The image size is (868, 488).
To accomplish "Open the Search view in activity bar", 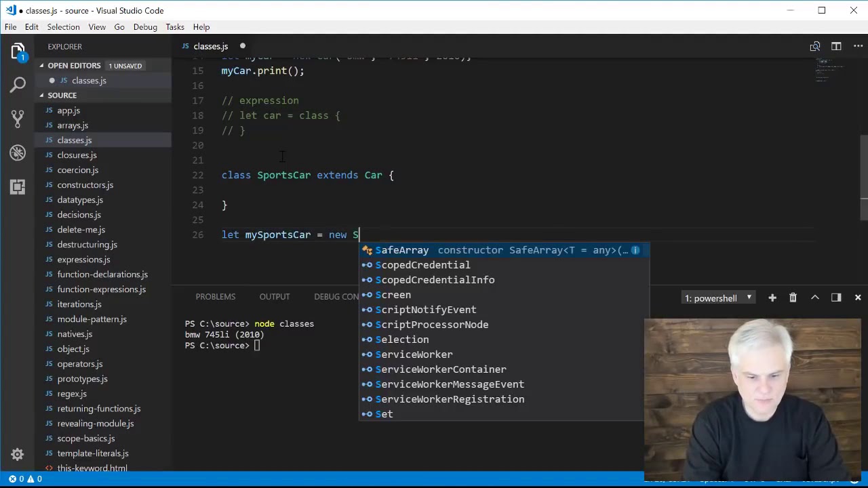I will click(x=18, y=85).
